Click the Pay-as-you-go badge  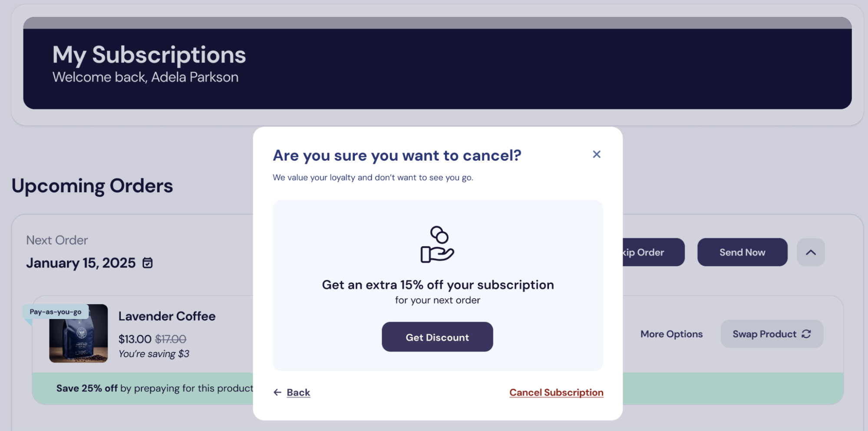coord(56,312)
